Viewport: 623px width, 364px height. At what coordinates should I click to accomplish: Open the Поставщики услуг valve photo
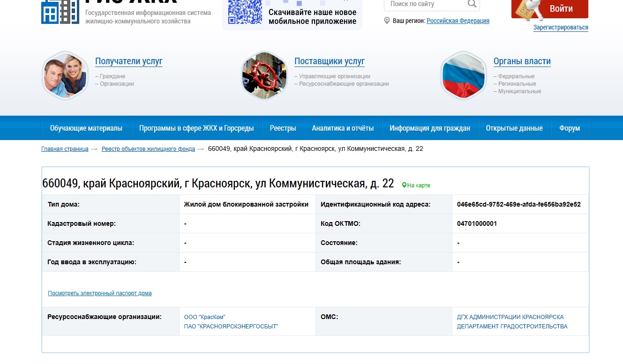264,75
